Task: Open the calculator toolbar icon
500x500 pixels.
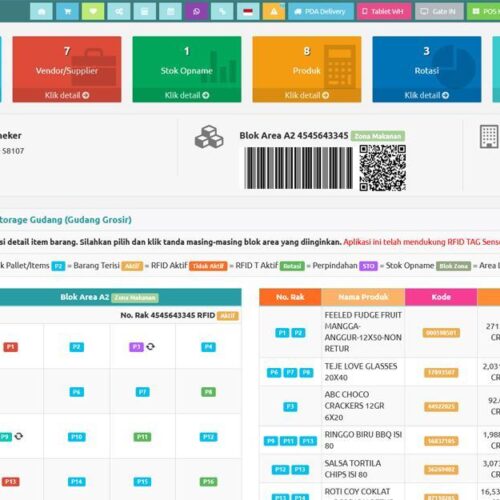Action: pos(145,12)
